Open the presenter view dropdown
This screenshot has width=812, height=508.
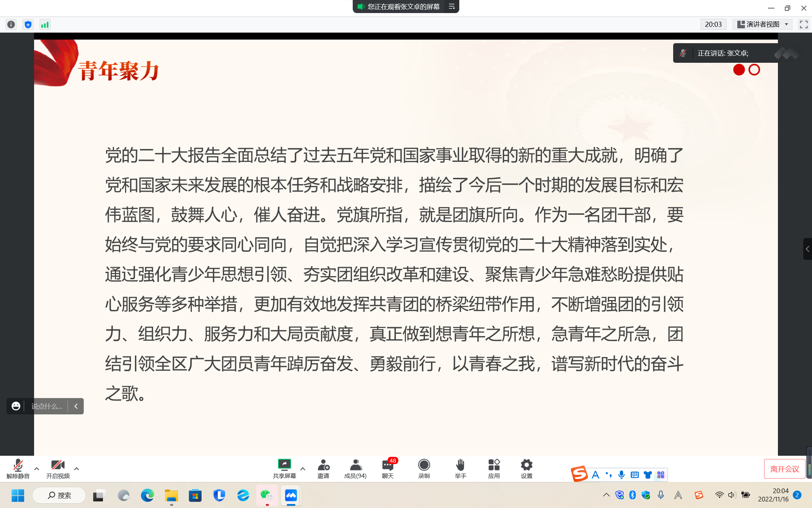[x=763, y=24]
